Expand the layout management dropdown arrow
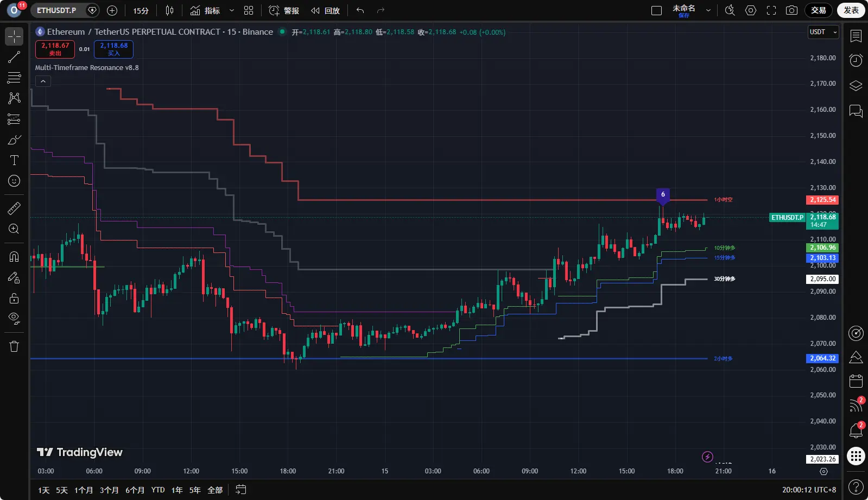This screenshot has height=500, width=868. (708, 10)
